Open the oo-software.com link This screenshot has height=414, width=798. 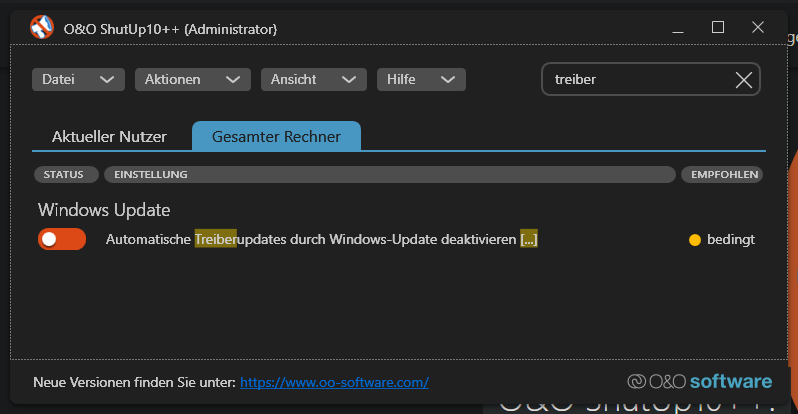tap(334, 382)
